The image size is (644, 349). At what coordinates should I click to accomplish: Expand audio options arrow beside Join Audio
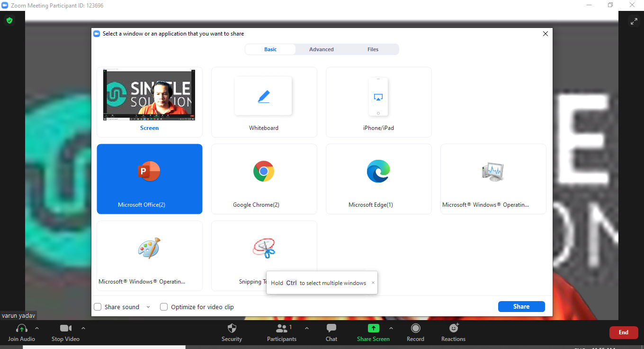click(x=37, y=328)
